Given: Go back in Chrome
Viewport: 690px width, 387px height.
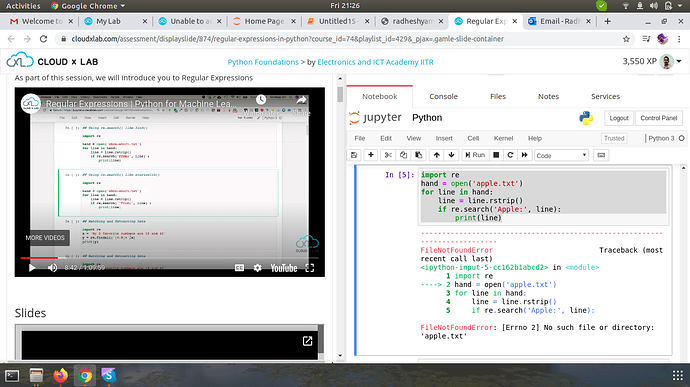Looking at the screenshot, I should pos(11,39).
